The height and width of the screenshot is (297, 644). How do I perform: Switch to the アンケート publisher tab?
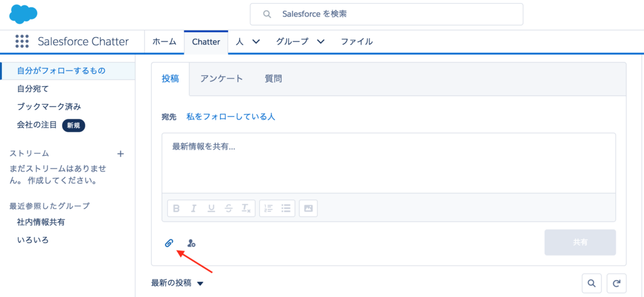pyautogui.click(x=222, y=78)
